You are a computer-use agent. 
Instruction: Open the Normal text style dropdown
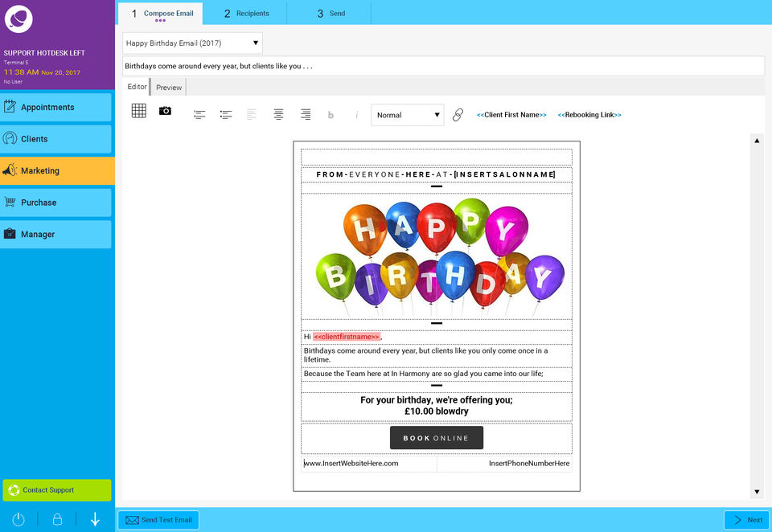[408, 115]
